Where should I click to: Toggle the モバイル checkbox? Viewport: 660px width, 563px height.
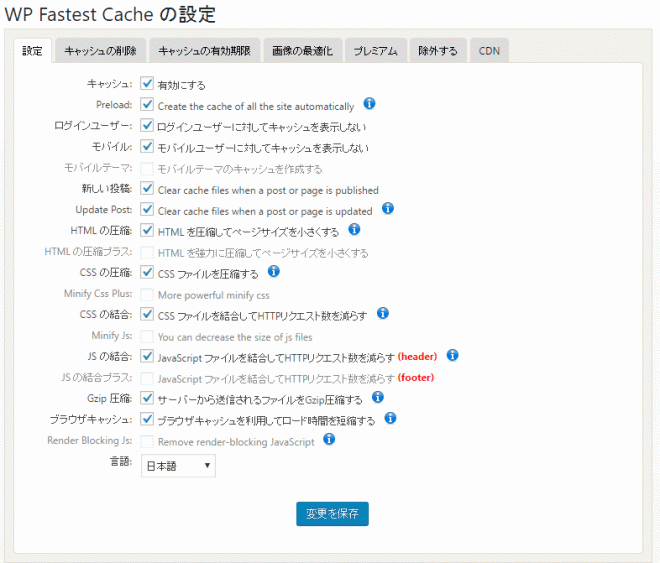tap(147, 146)
